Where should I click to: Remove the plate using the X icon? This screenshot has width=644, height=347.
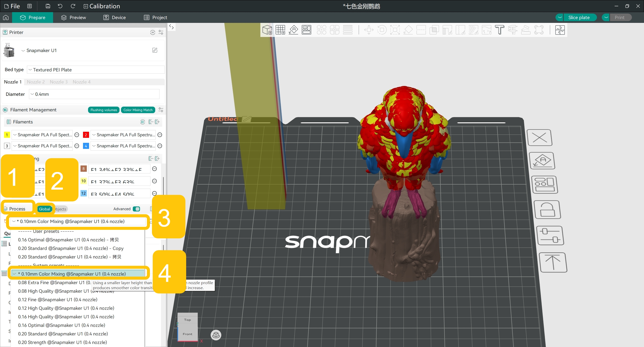pyautogui.click(x=540, y=138)
